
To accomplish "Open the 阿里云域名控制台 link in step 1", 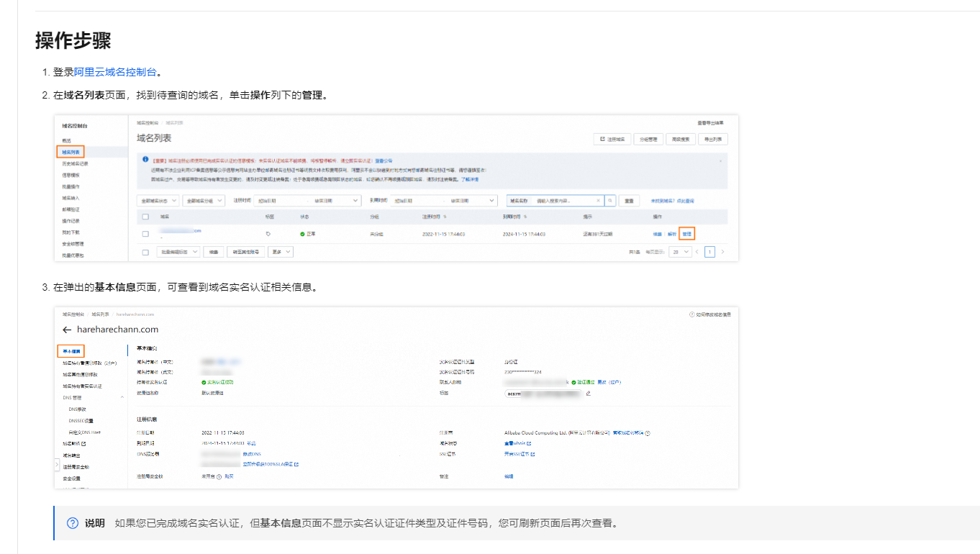I will tap(115, 72).
